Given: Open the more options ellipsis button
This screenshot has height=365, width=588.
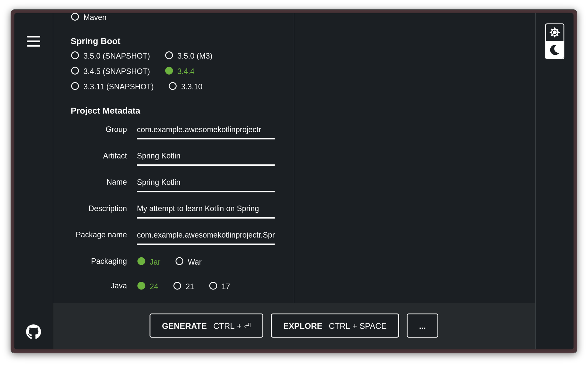Looking at the screenshot, I should pos(422,326).
